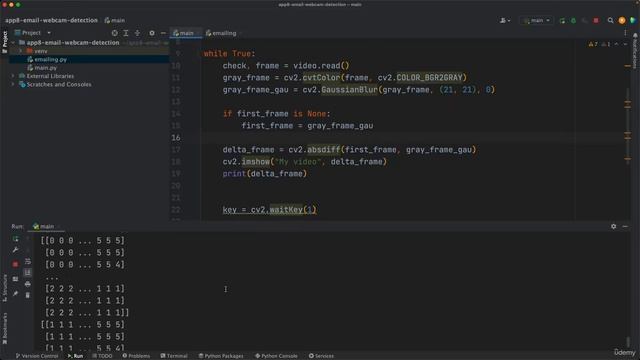Screen dimensions: 640x360
Task: Click the restore layout icon in Run panel
Action: pos(16,279)
